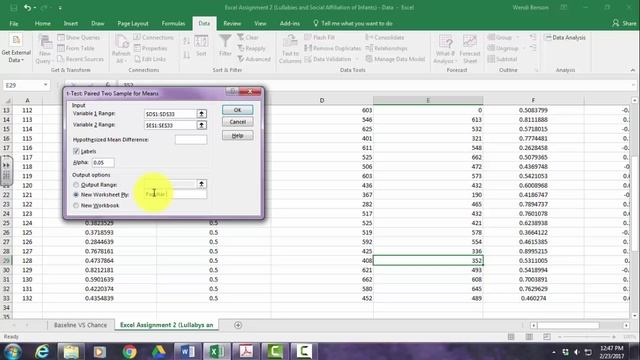Click Help in the t-Test dialog

point(238,136)
